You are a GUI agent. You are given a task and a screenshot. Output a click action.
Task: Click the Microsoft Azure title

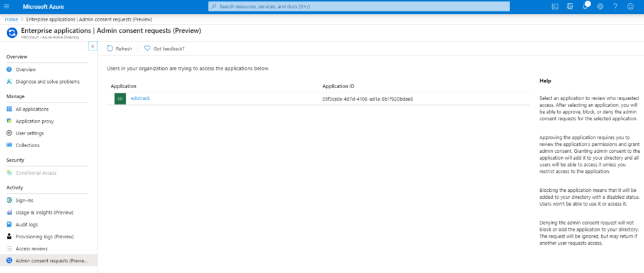(43, 6)
